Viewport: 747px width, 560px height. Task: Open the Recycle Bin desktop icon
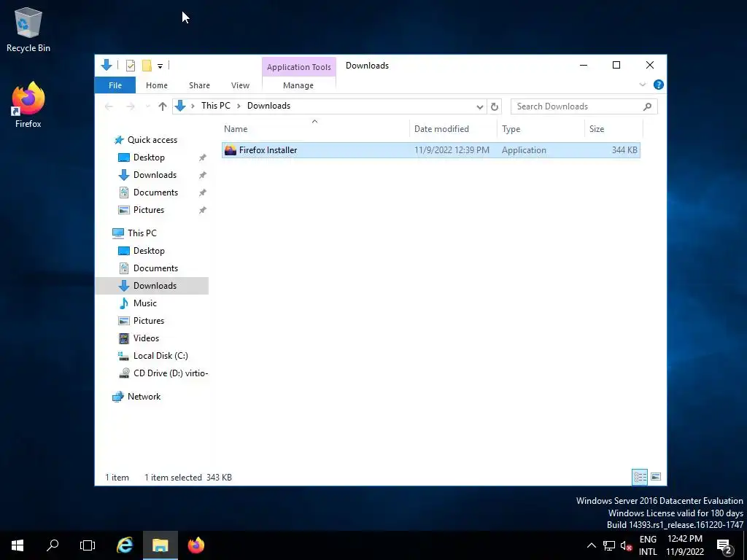tap(28, 29)
